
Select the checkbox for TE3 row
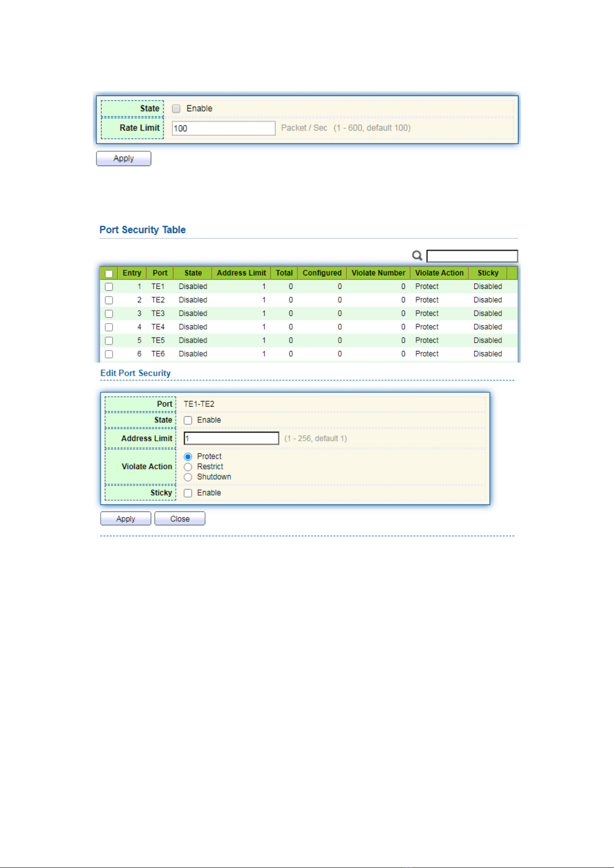109,313
